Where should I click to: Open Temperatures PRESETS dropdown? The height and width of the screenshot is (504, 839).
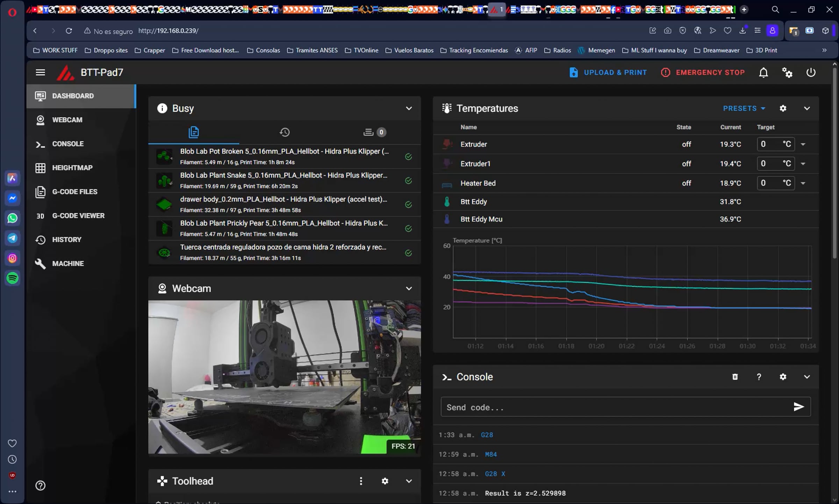click(x=744, y=109)
